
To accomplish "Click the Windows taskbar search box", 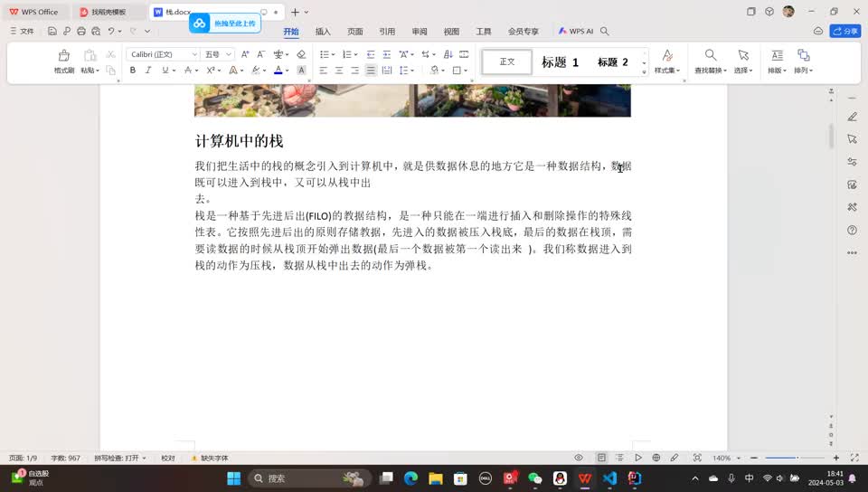I will click(x=294, y=478).
